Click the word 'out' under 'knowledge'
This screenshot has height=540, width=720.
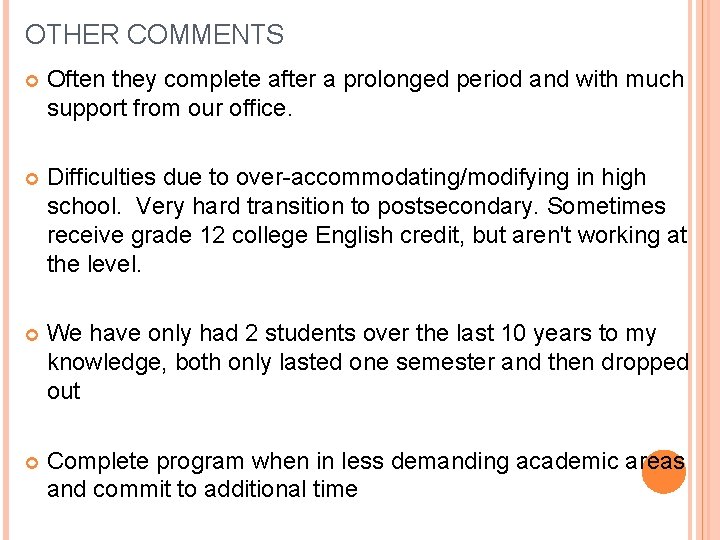coord(63,392)
